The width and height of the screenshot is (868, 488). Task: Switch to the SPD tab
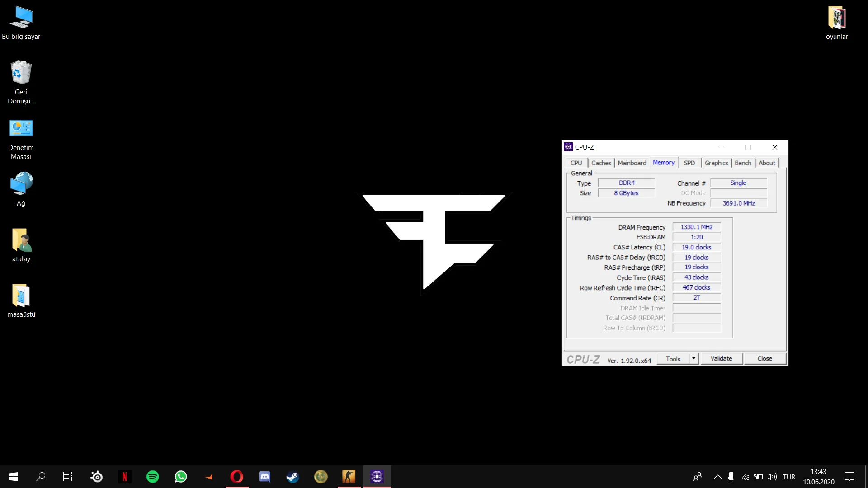pyautogui.click(x=689, y=163)
